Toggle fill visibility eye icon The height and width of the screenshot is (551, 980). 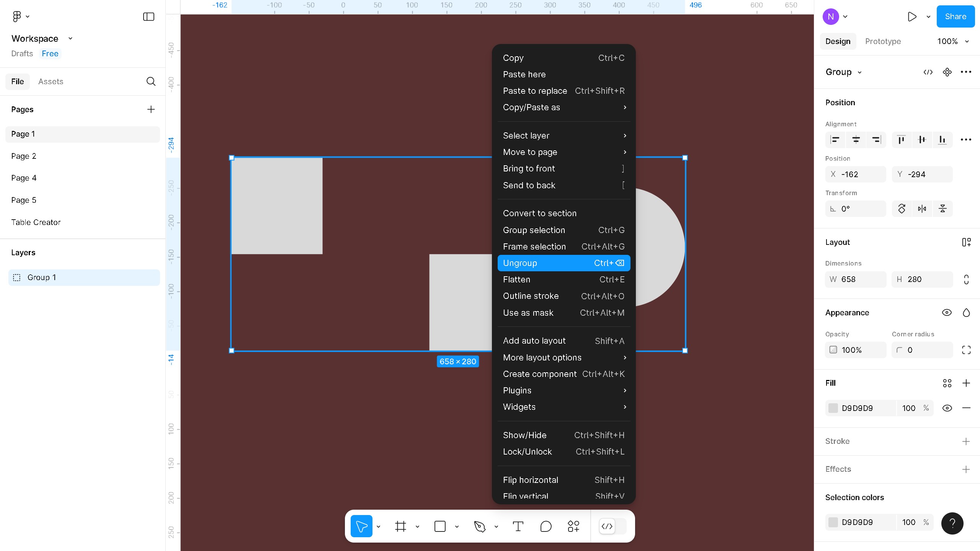[x=947, y=408]
